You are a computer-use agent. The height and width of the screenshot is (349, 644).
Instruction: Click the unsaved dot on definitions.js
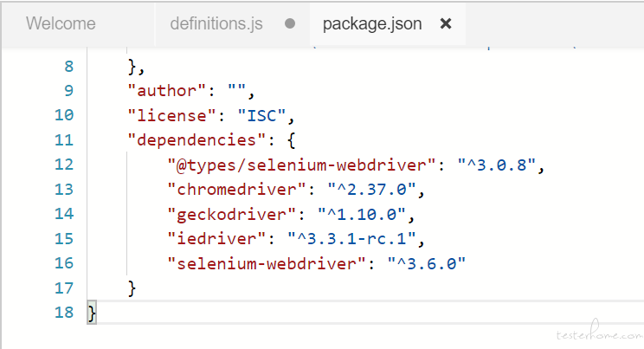(290, 24)
